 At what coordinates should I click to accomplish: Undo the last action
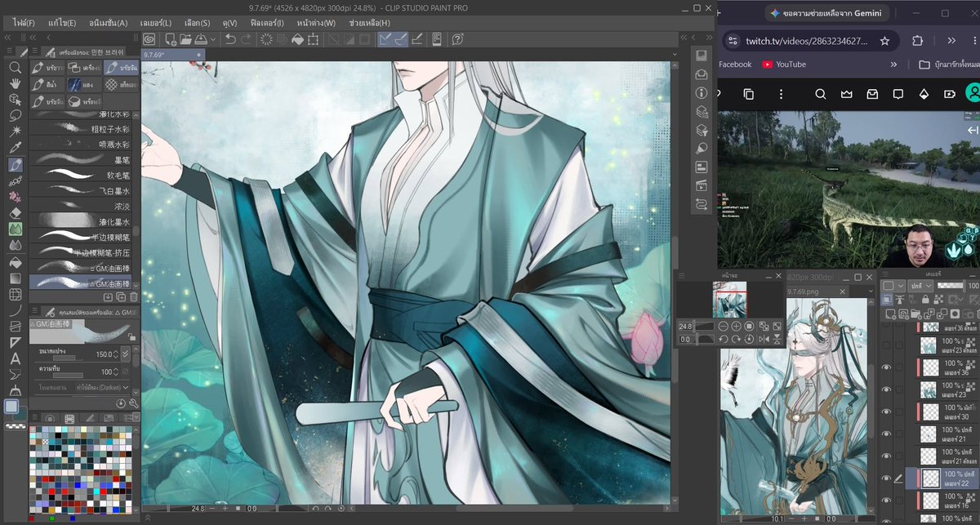230,39
